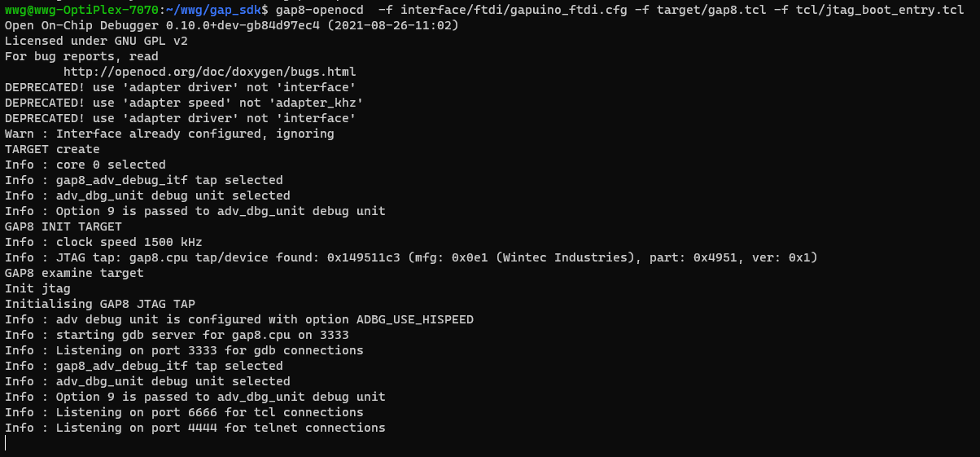Image resolution: width=980 pixels, height=457 pixels.
Task: Click the ADBG_USE_HISPEED option text
Action: (x=415, y=319)
